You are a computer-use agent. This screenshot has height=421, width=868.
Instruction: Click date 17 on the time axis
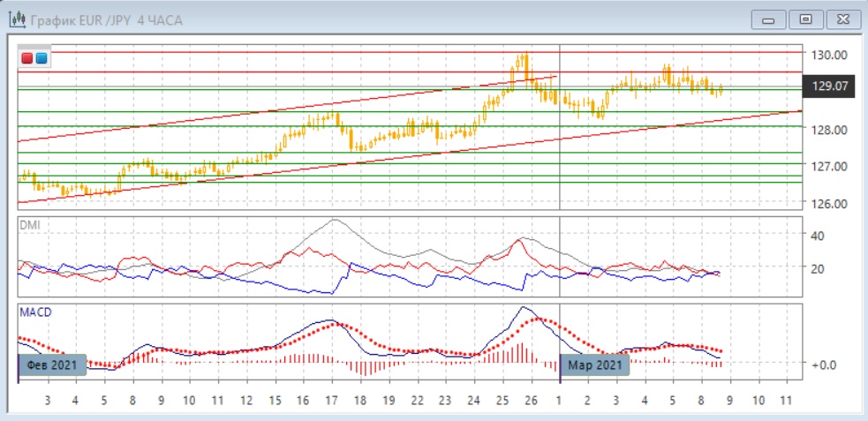click(330, 400)
